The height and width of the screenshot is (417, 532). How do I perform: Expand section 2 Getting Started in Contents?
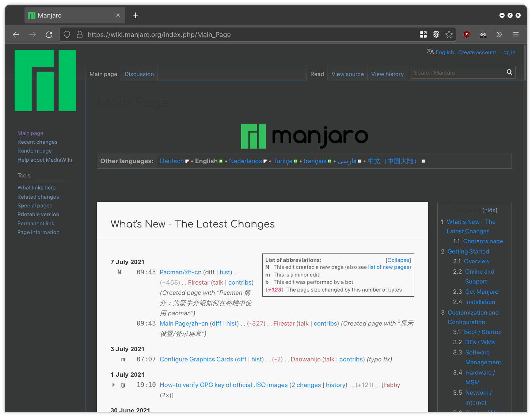468,251
